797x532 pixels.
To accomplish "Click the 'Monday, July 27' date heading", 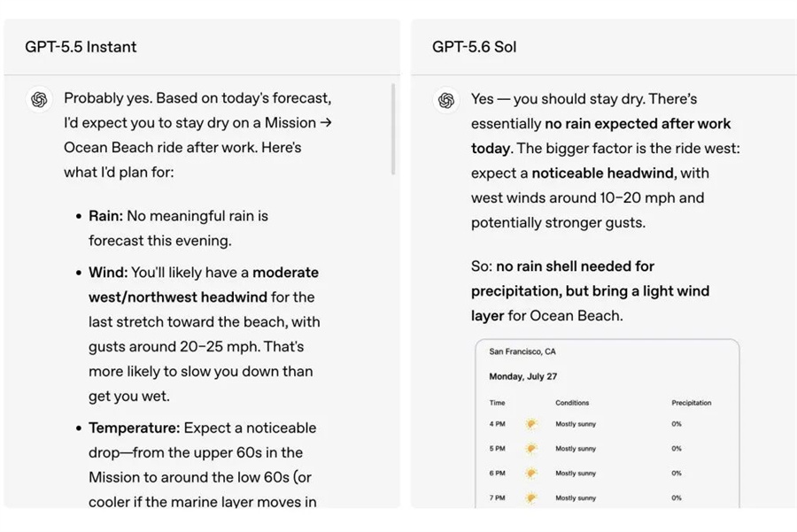I will coord(523,376).
